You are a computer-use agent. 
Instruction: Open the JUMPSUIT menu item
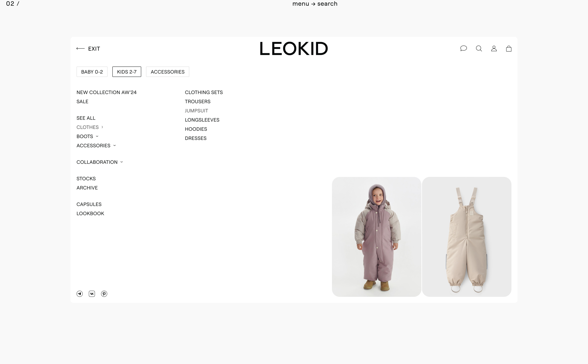[196, 111]
